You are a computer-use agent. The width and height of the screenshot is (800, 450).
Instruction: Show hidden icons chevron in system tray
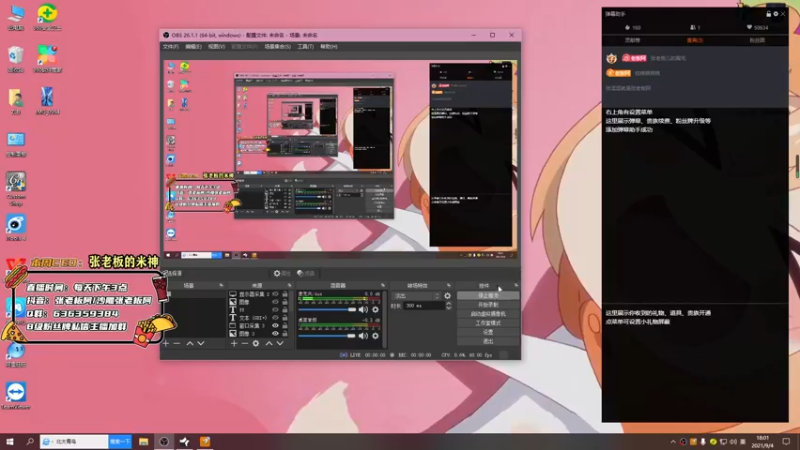pyautogui.click(x=673, y=442)
